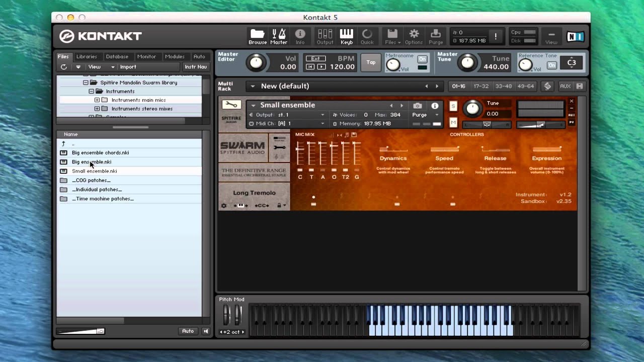This screenshot has width=644, height=362.
Task: Select the Big ensemble.nki file
Action: click(92, 162)
